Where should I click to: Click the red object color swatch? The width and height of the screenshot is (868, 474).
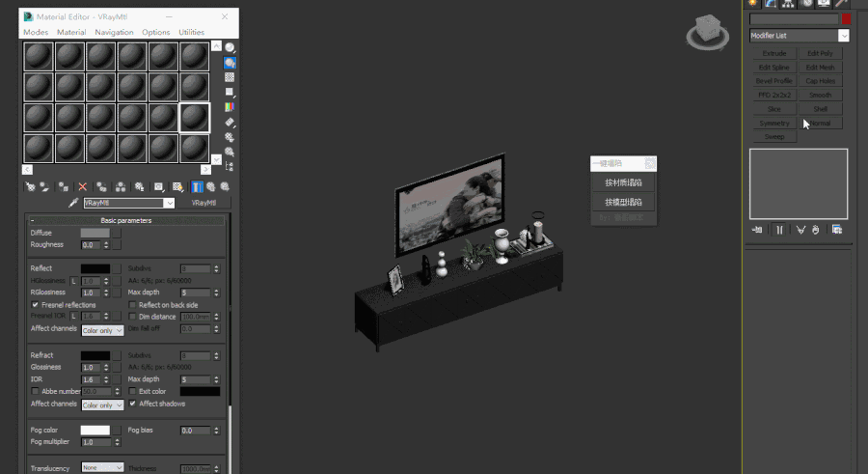846,19
